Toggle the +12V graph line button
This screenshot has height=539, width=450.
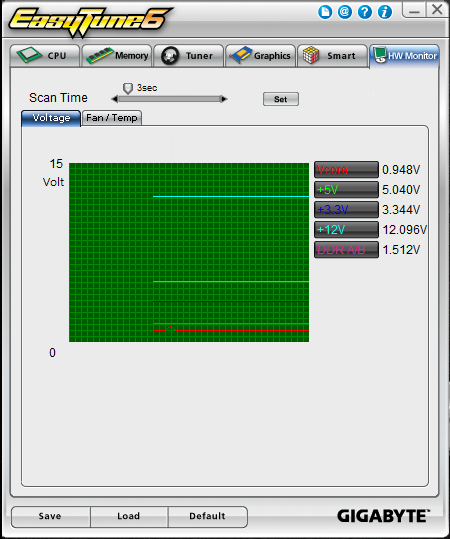tap(346, 229)
